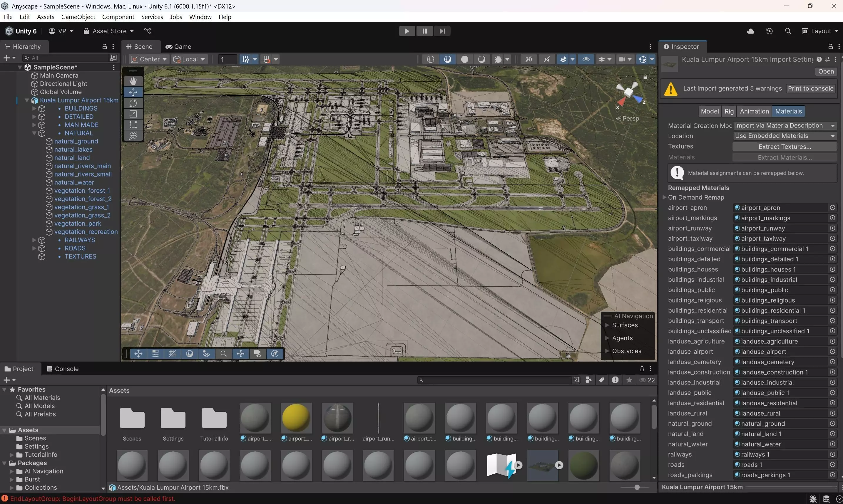Open Undo History icon

click(x=769, y=31)
